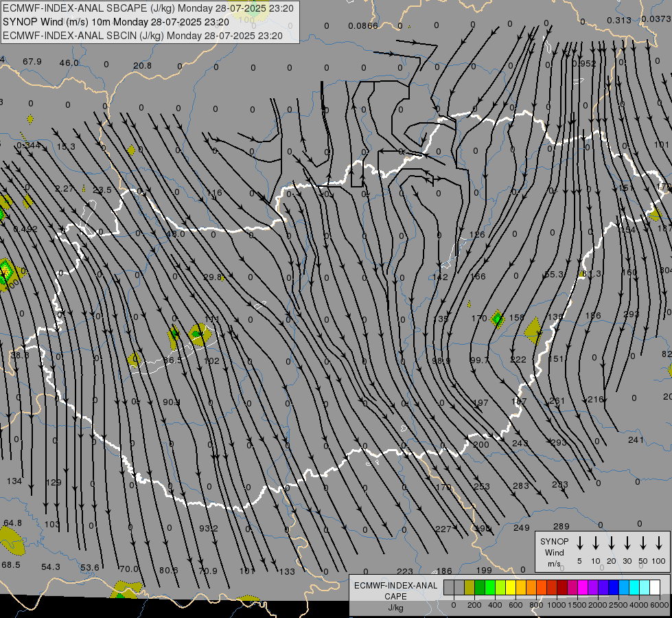Click the map value 81.3
Screen dimensions: 672x618
point(592,273)
